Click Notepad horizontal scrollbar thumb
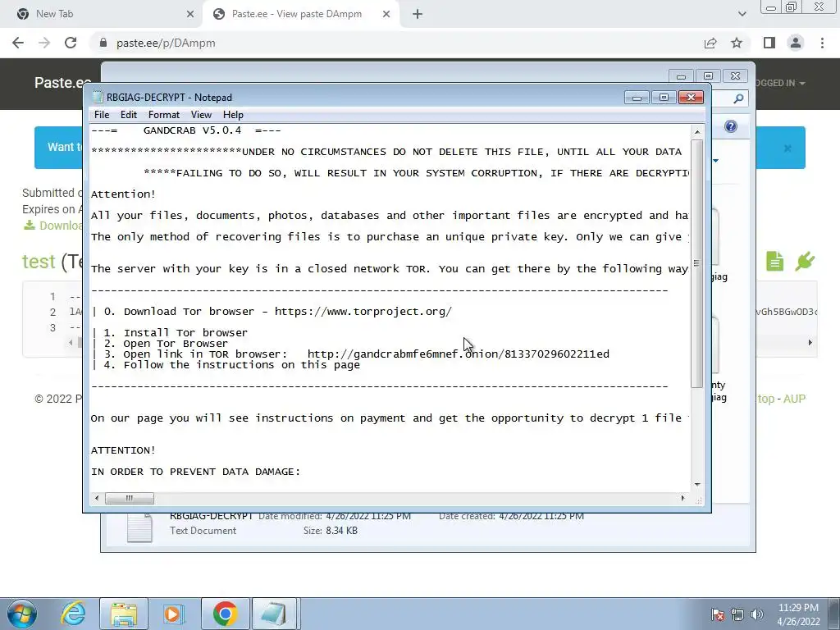The width and height of the screenshot is (840, 630). [x=129, y=498]
